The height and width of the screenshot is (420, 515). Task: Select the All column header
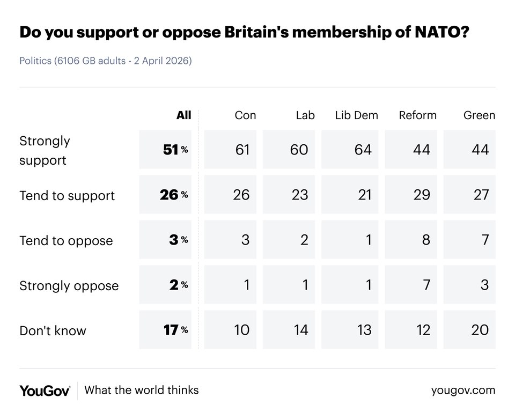click(x=183, y=115)
